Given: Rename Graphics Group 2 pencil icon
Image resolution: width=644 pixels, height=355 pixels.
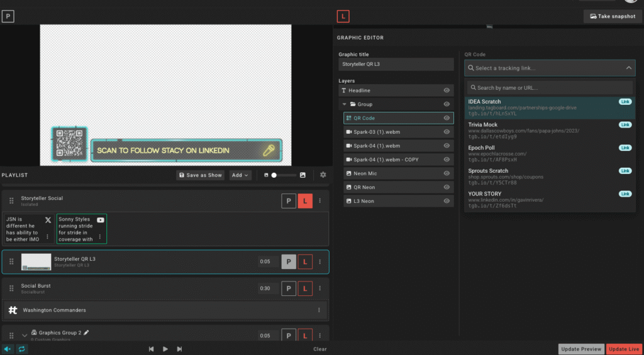Looking at the screenshot, I should click(86, 333).
